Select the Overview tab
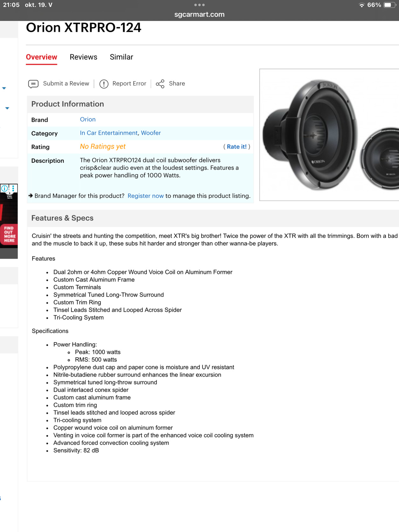The height and width of the screenshot is (532, 399). [x=41, y=57]
